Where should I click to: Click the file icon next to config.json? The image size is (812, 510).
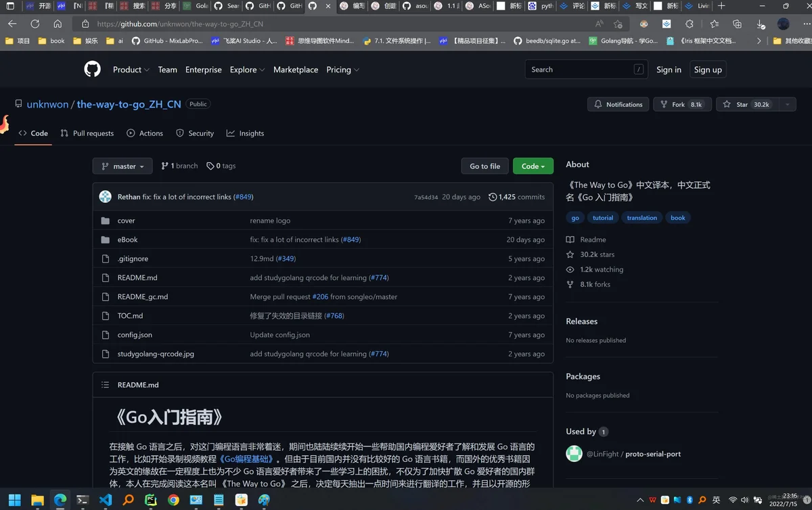(x=105, y=335)
